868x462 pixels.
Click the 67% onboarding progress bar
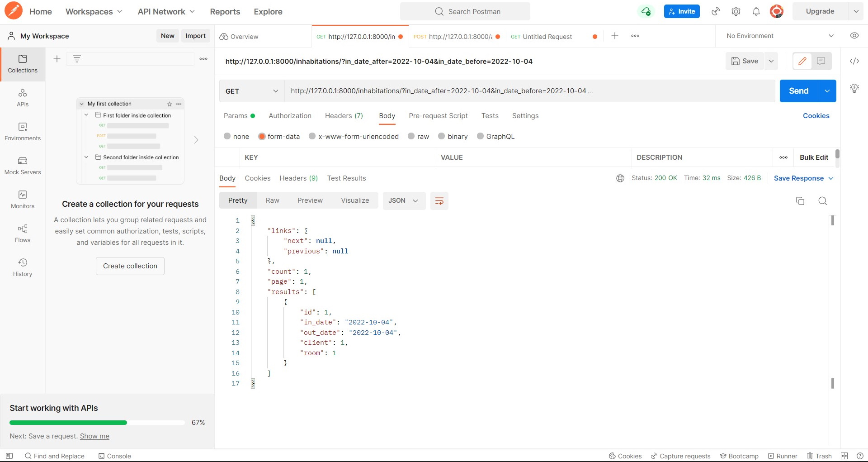tap(96, 422)
